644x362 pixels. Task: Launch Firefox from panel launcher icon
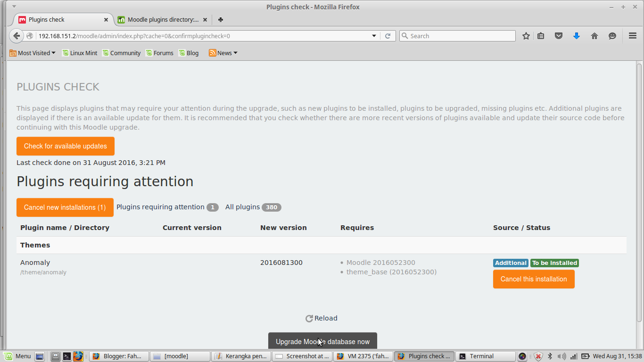(78, 356)
